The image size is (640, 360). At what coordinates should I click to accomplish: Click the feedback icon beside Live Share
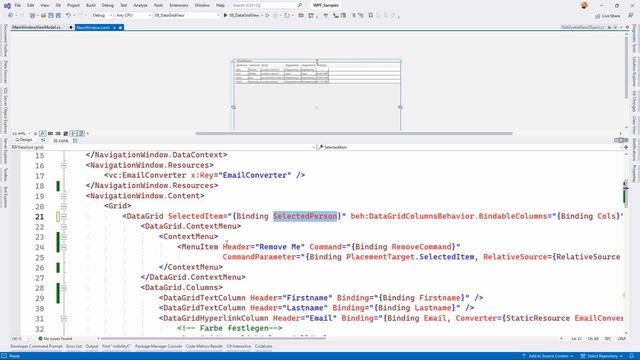[631, 16]
